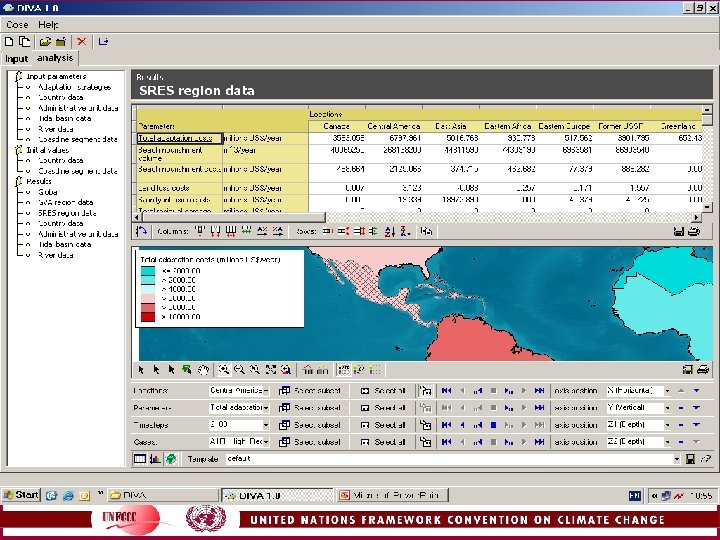Switch to the Input tab

[17, 58]
